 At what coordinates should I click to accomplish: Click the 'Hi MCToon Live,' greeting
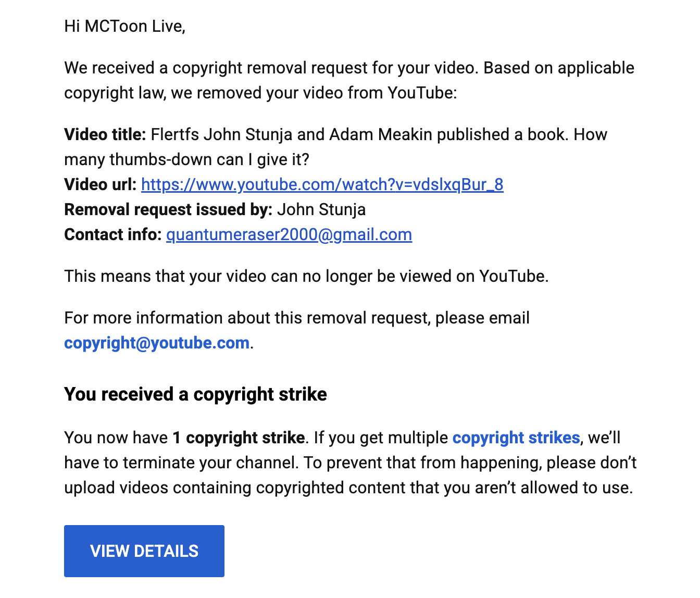(124, 26)
